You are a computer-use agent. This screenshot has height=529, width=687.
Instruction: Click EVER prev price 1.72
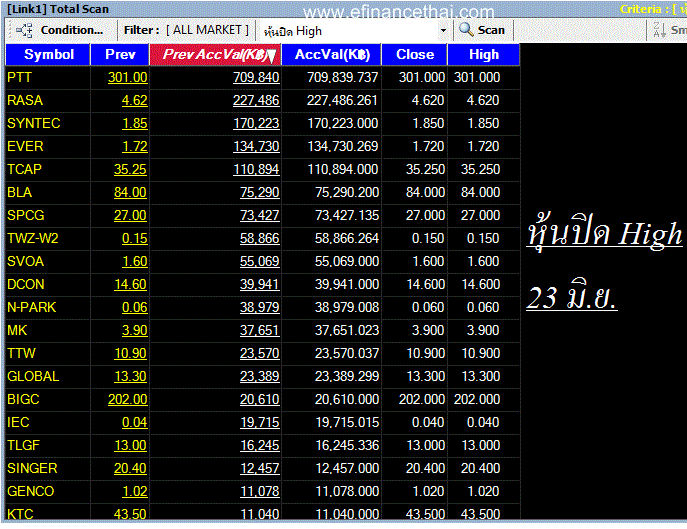pos(135,146)
